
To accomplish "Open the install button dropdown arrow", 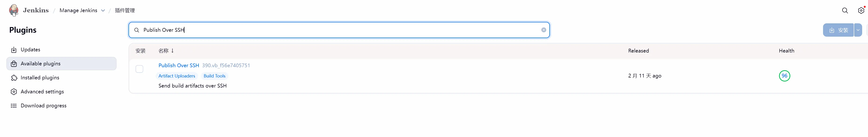I will point(858,30).
